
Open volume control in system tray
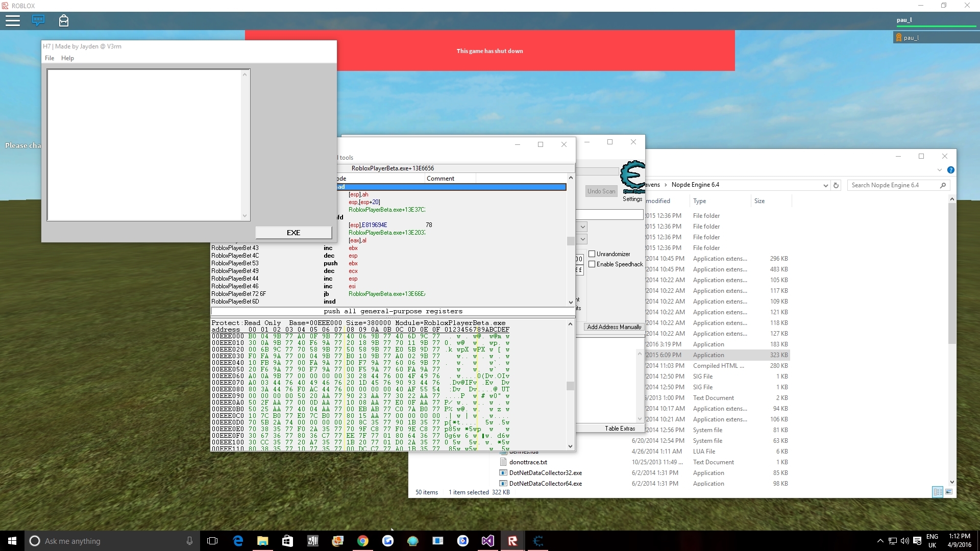click(904, 541)
